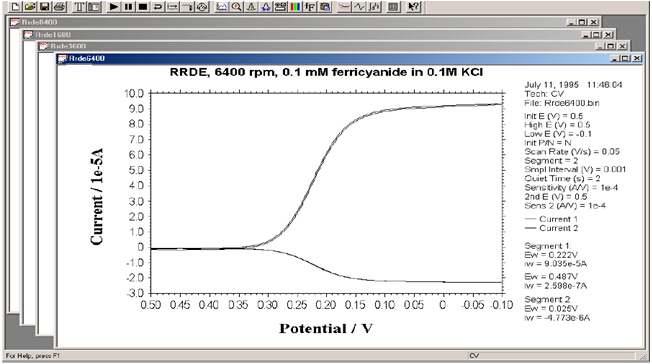Open the Font settings icon

pos(310,6)
